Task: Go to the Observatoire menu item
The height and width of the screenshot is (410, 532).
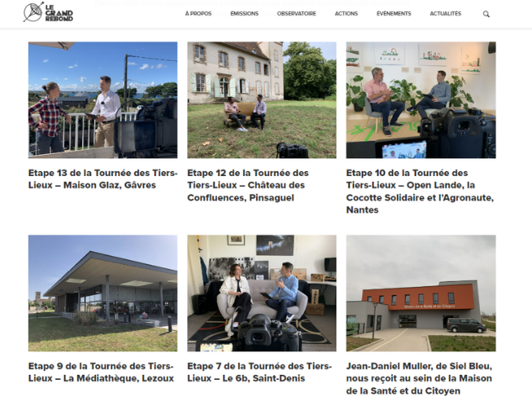Action: coord(297,14)
